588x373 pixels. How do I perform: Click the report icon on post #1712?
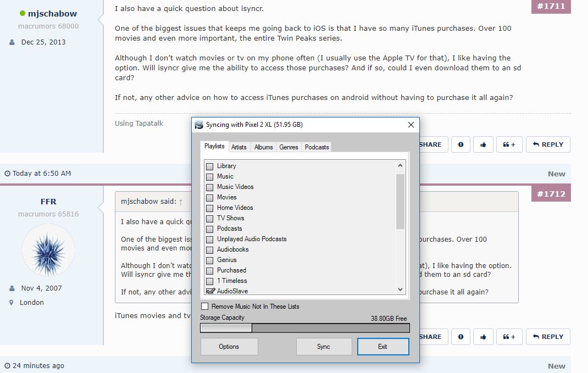click(461, 337)
